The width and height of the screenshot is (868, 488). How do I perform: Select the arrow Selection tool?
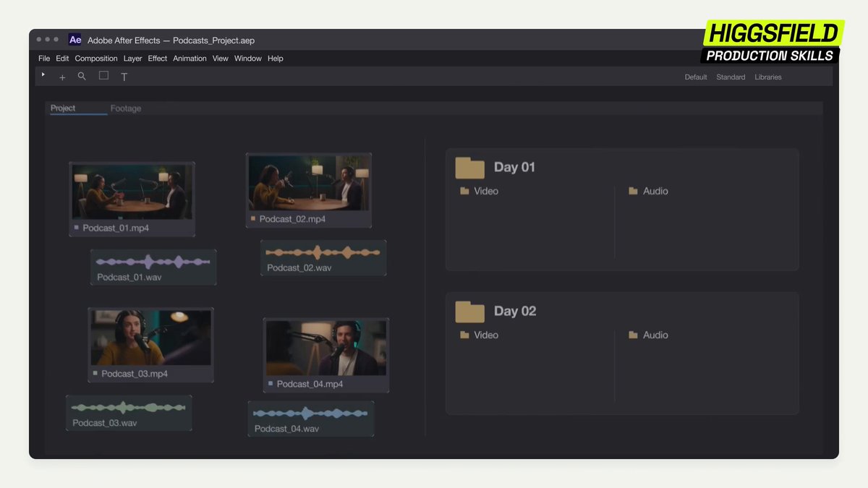pos(43,74)
